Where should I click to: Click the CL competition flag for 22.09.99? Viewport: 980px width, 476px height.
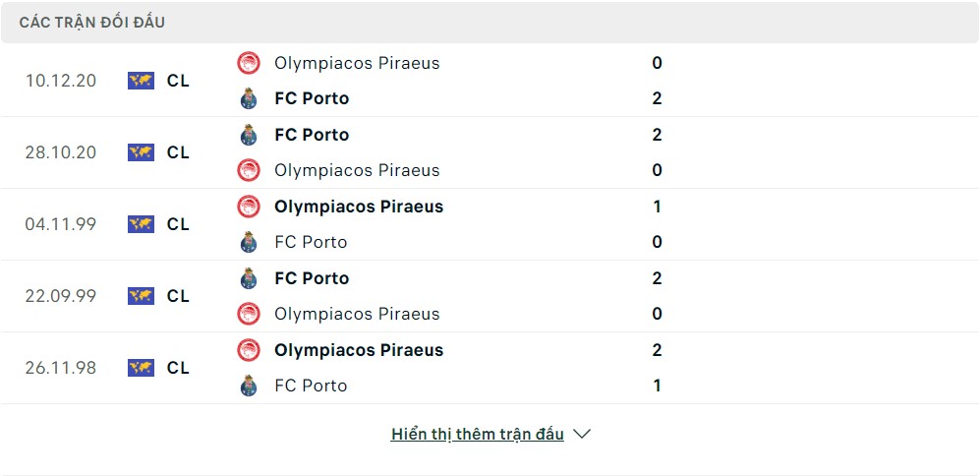pyautogui.click(x=142, y=296)
